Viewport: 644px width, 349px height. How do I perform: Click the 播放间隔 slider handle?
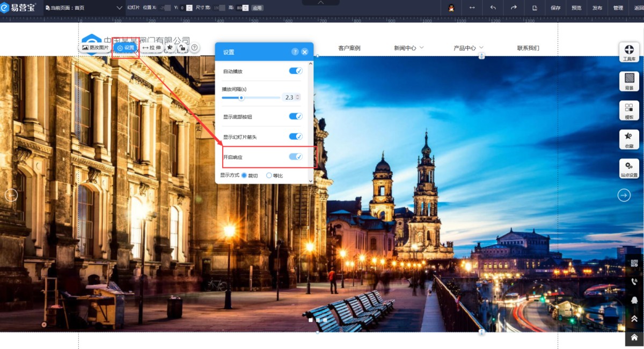pos(241,98)
